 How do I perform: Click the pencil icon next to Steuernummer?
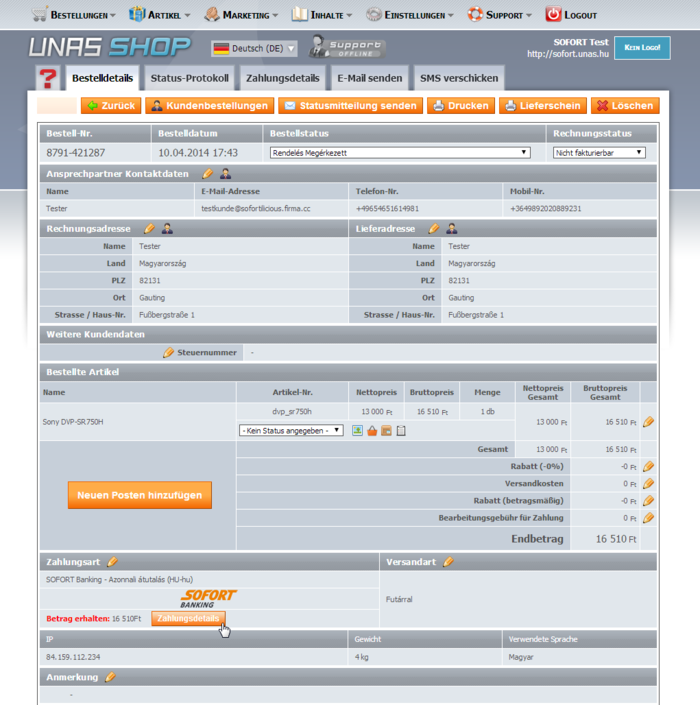coord(169,353)
